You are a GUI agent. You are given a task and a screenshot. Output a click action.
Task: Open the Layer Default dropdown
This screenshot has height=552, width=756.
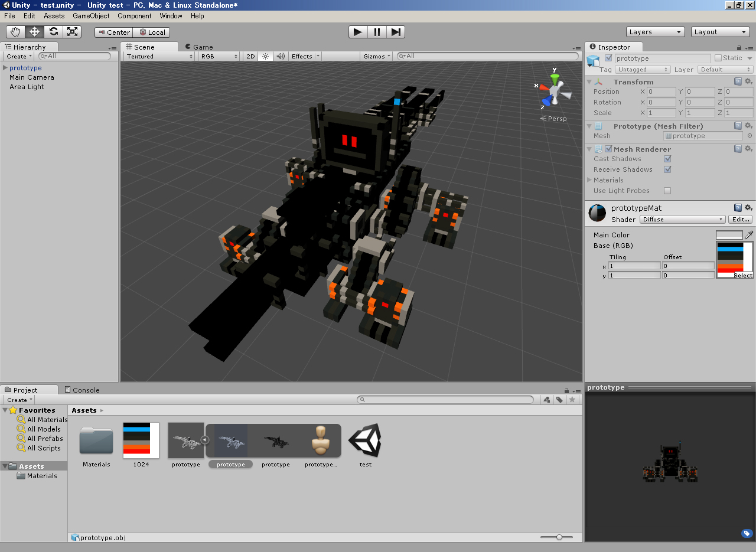click(725, 69)
